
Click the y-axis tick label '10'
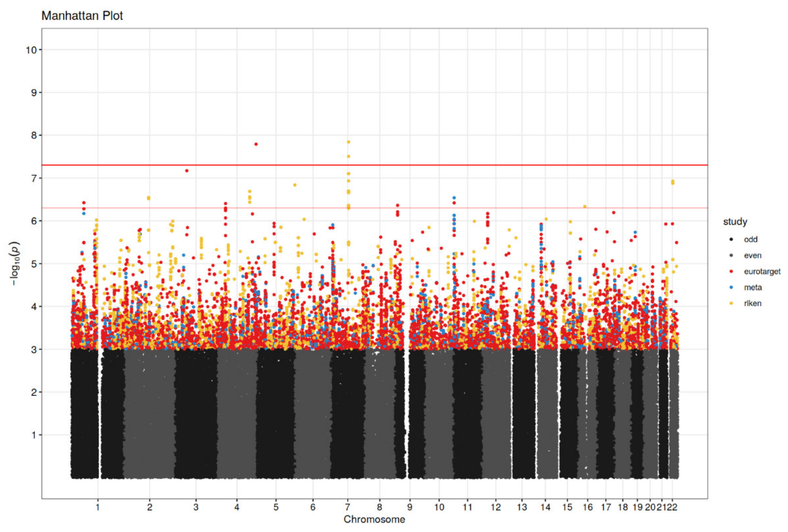pyautogui.click(x=31, y=50)
